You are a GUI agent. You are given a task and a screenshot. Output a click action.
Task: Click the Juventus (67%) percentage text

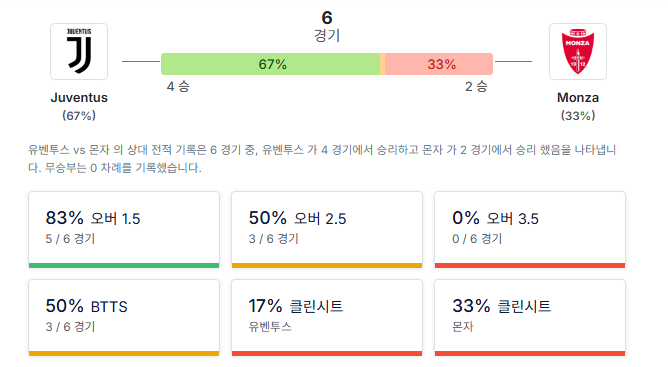79,116
